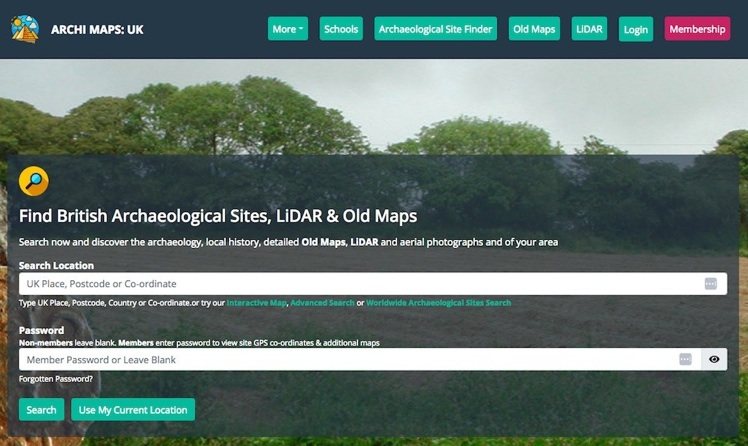Open the Archaeological Site Finder
The image size is (748, 446).
pyautogui.click(x=436, y=29)
